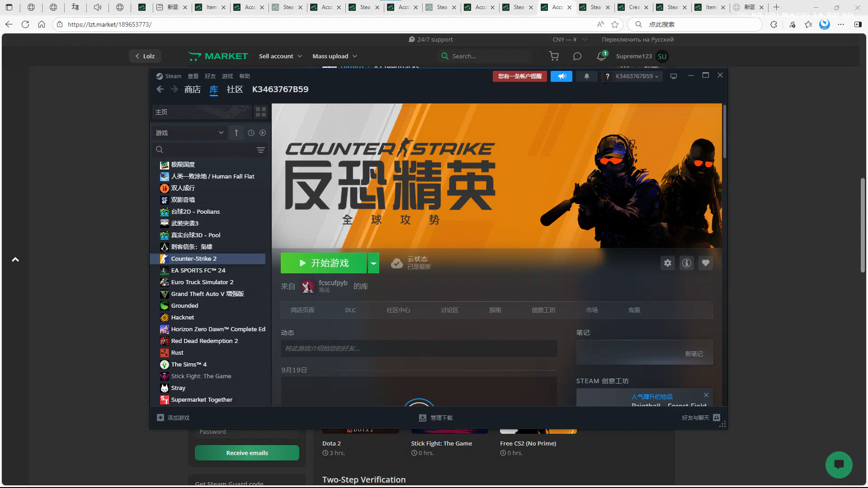Open browser extensions puzzle icon
Screen dimensions: 868x488
[x=774, y=24]
